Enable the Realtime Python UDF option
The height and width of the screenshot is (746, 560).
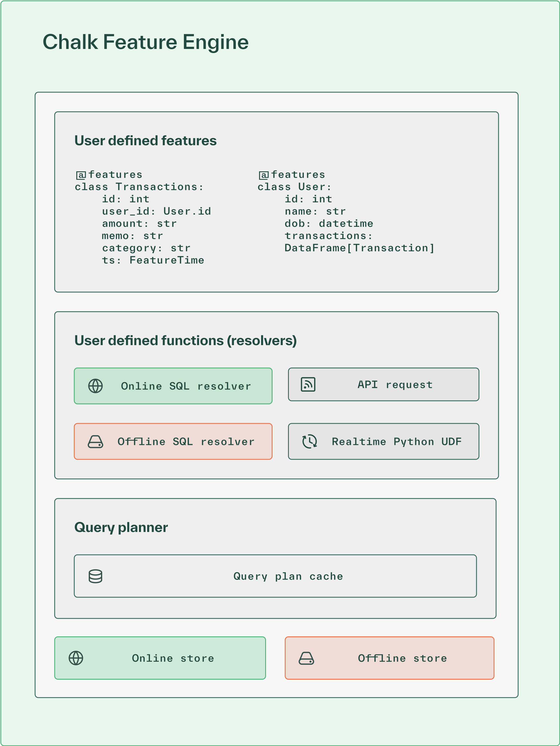tap(383, 441)
